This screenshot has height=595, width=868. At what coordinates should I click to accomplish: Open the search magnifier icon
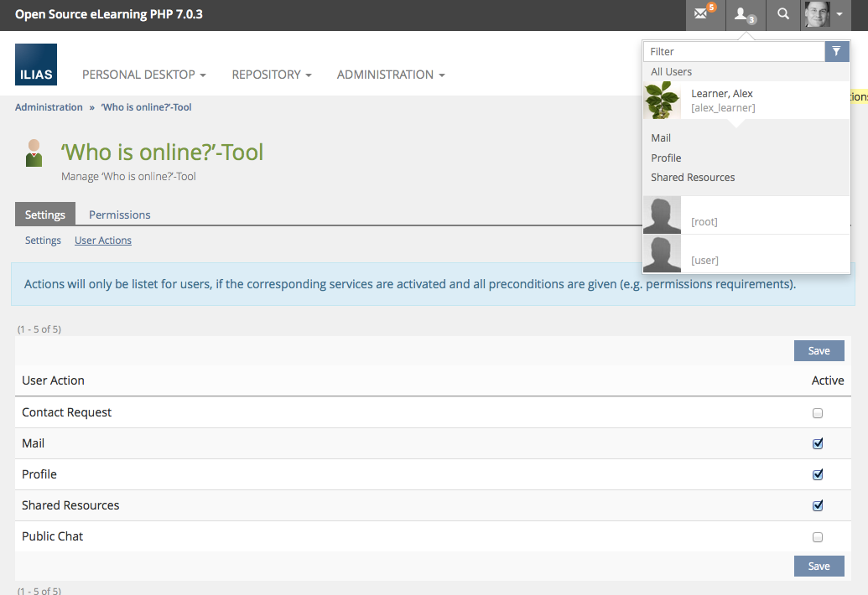[x=782, y=14]
